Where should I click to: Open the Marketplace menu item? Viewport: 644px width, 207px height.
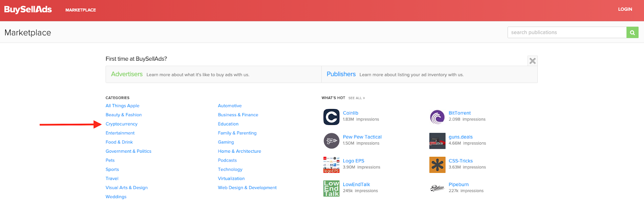(x=80, y=10)
